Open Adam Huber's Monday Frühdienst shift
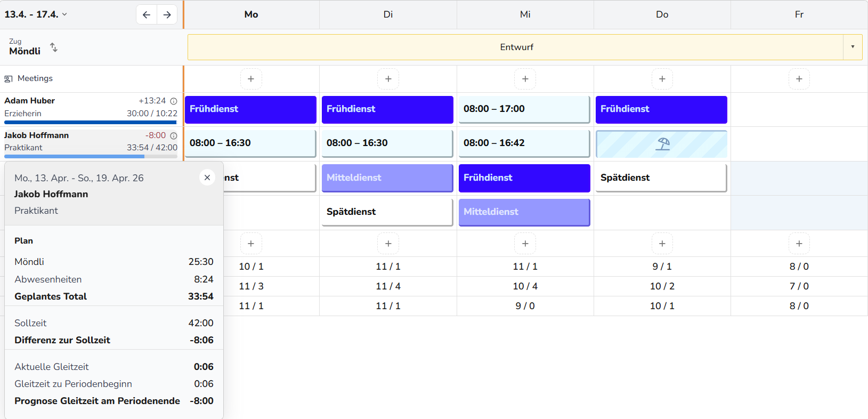868x419 pixels. 250,109
